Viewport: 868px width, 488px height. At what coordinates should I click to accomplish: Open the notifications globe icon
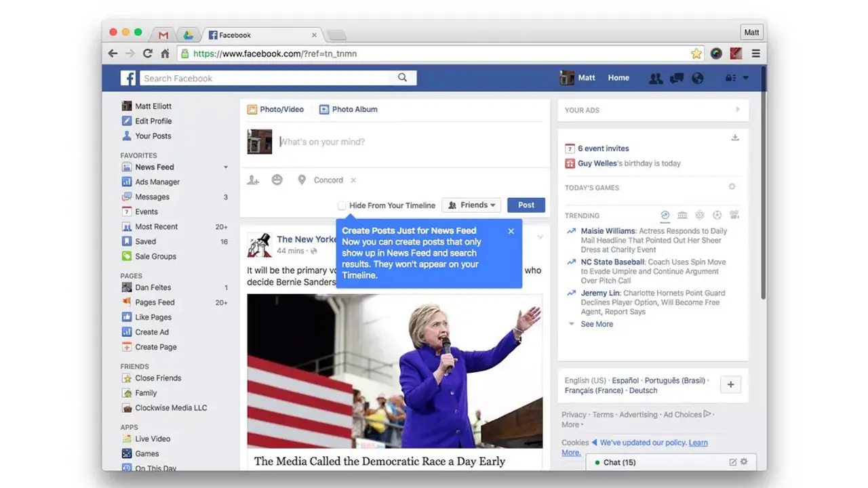[x=697, y=78]
